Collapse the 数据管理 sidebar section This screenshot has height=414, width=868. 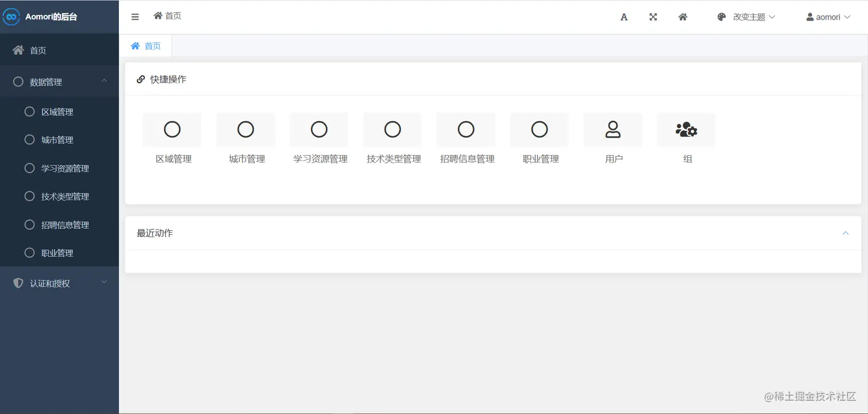[x=59, y=82]
